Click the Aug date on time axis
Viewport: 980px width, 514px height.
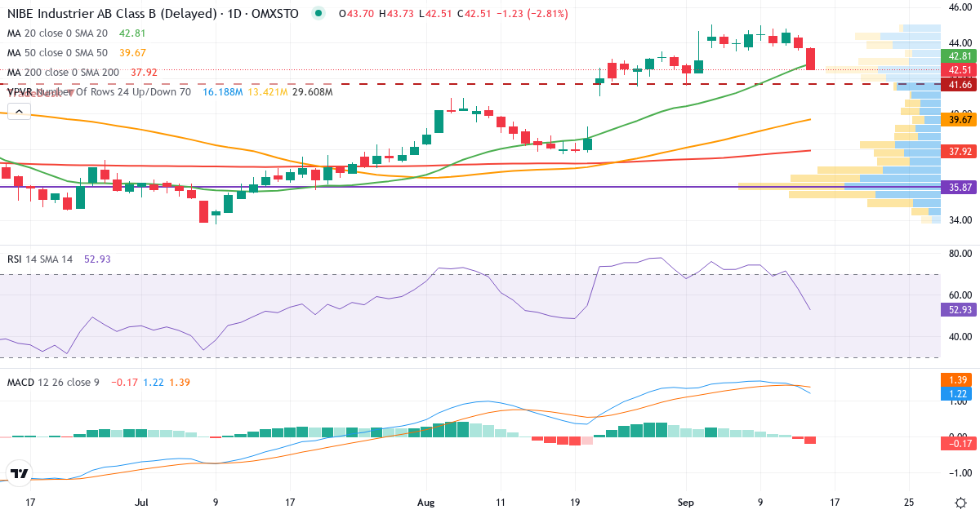(x=425, y=502)
